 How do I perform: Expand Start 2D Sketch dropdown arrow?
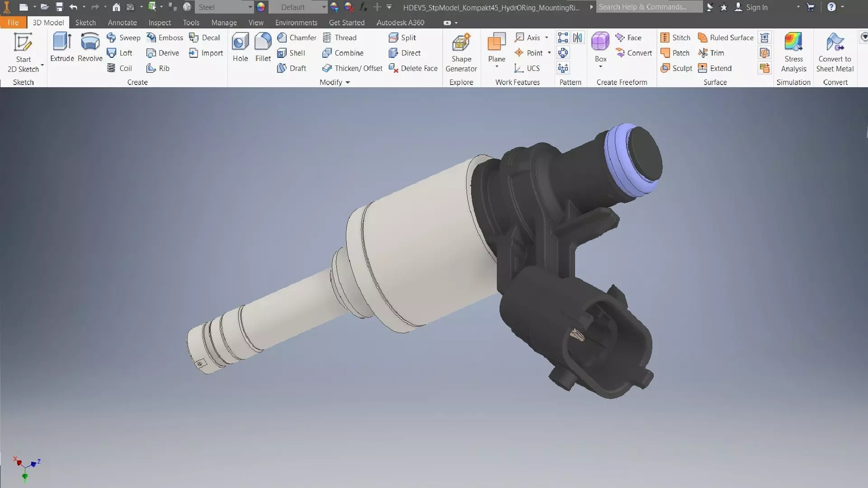[x=42, y=65]
